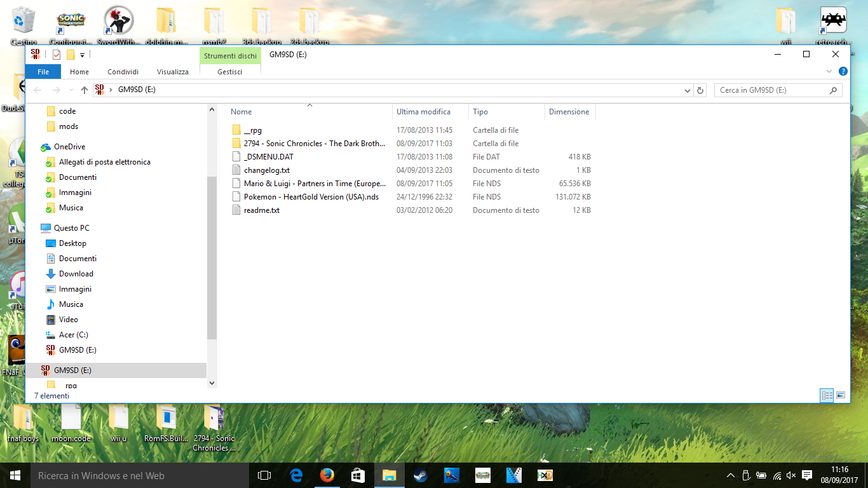Open the Gestisci ribbon tab
This screenshot has width=868, height=488.
tap(230, 72)
